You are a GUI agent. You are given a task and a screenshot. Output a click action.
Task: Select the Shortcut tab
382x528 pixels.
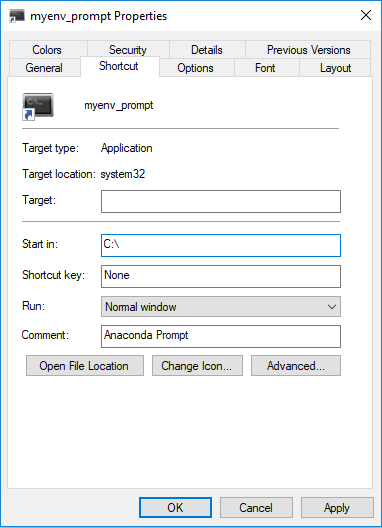pos(119,66)
